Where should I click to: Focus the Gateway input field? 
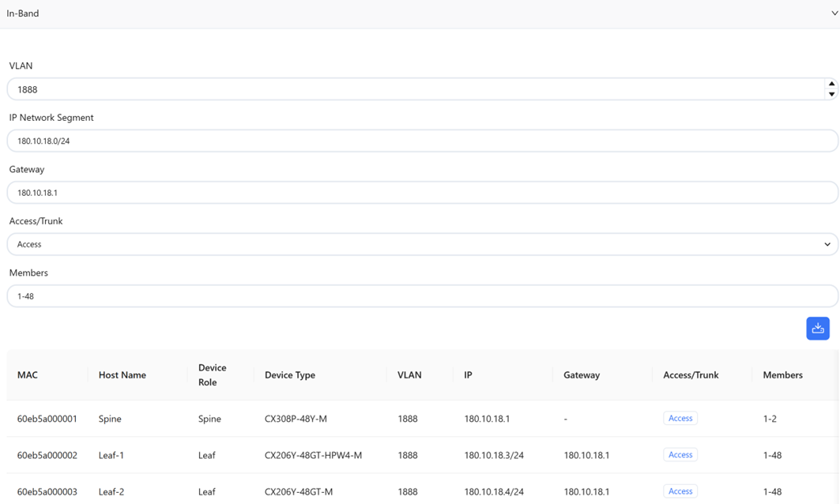pos(422,193)
